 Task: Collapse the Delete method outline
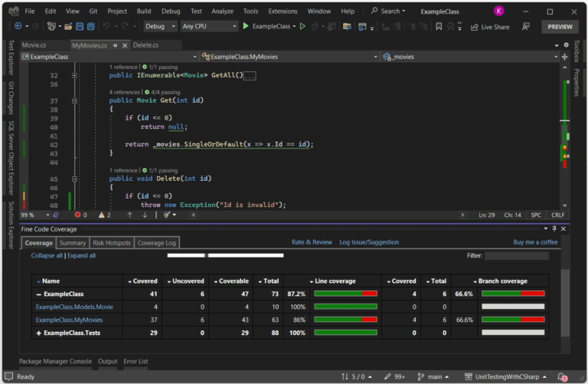(x=74, y=179)
